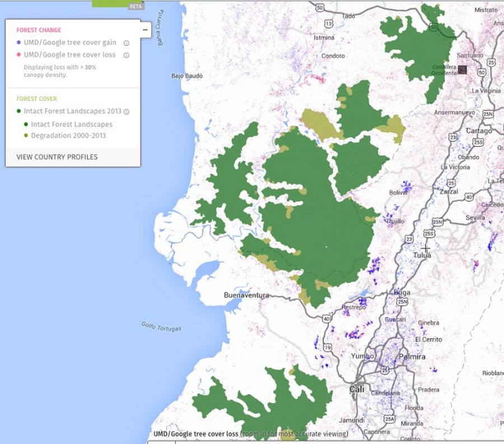
Task: Click the olive Degradation 2000-2013 dot
Action: (x=26, y=136)
